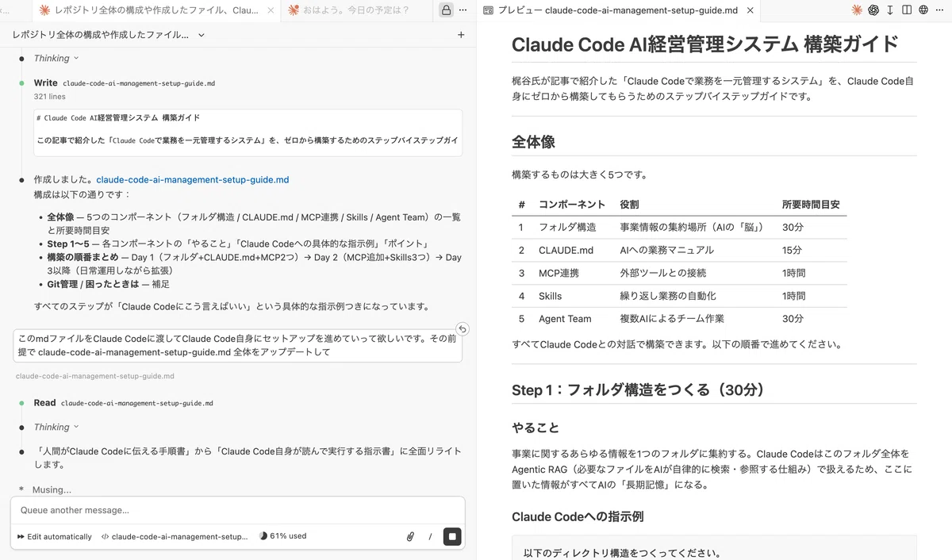Click the フォルダ構造 table cell
The width and height of the screenshot is (952, 560).
click(x=567, y=227)
